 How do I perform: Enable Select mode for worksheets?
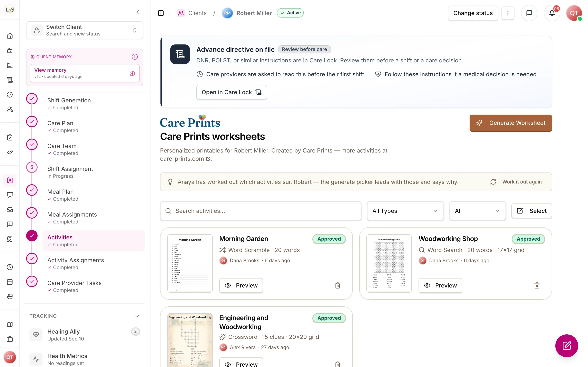pyautogui.click(x=531, y=211)
